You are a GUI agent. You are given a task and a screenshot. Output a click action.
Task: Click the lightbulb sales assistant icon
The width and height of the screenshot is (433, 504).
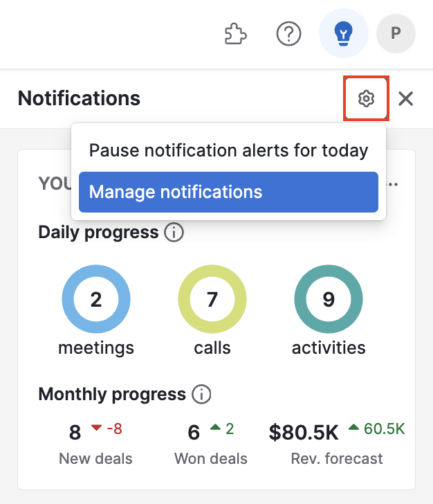coord(343,33)
